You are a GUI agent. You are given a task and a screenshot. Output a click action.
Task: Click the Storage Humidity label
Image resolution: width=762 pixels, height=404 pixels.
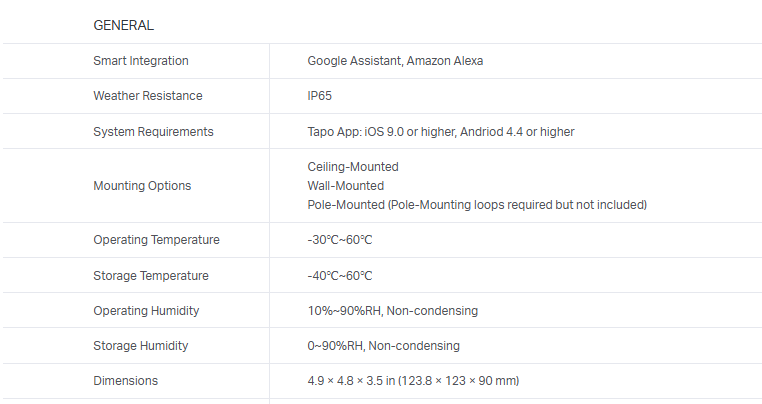141,345
